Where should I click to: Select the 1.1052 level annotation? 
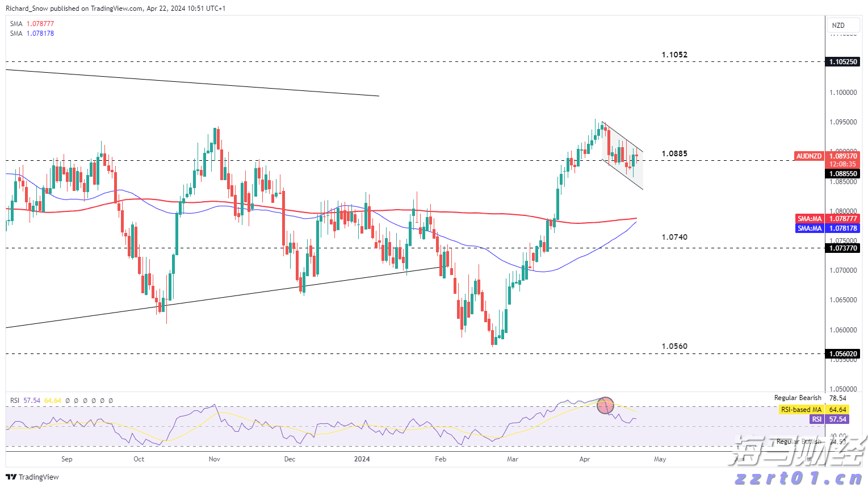coord(674,55)
